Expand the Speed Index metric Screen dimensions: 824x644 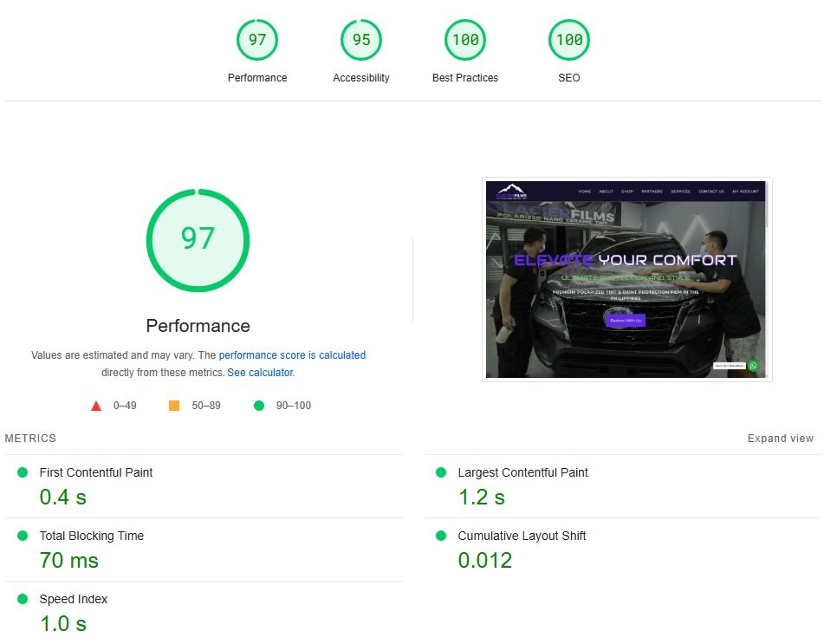point(74,599)
